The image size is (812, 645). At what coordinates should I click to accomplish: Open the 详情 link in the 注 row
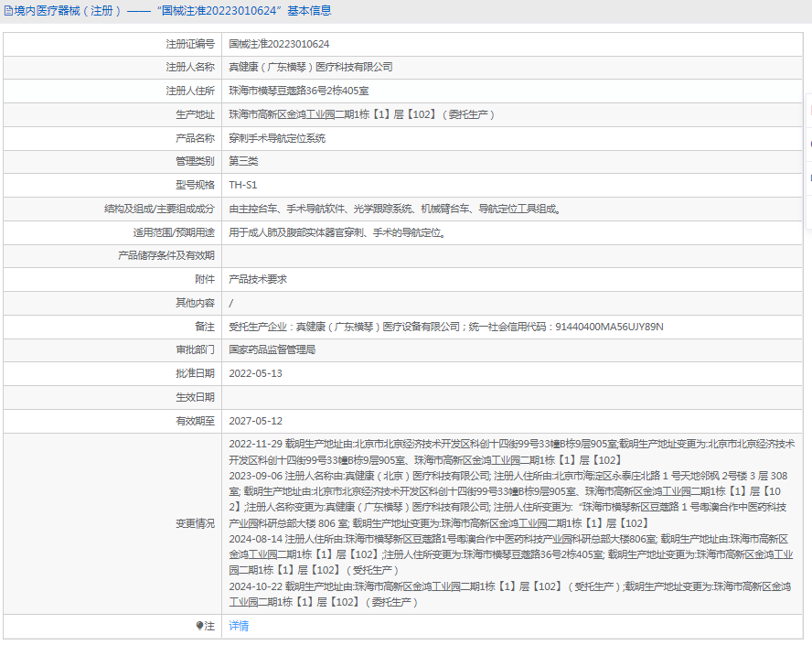239,626
